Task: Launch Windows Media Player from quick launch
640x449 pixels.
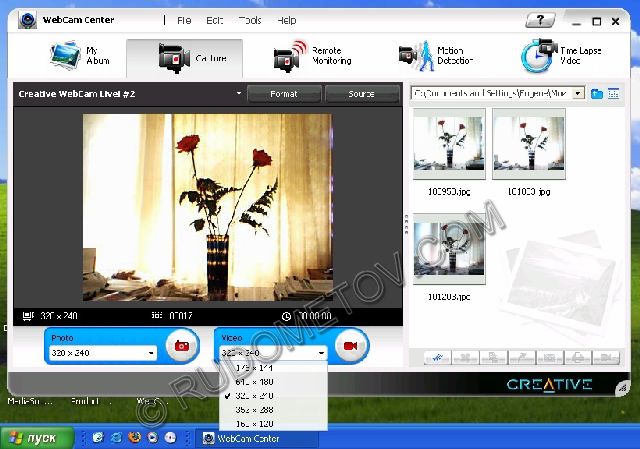Action: (152, 438)
